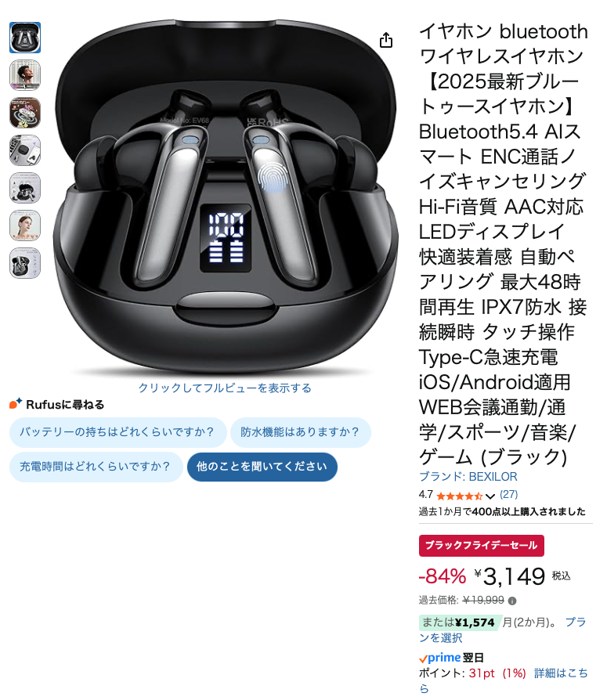This screenshot has height=700, width=607.
Task: Click the past price info icon
Action: point(512,601)
